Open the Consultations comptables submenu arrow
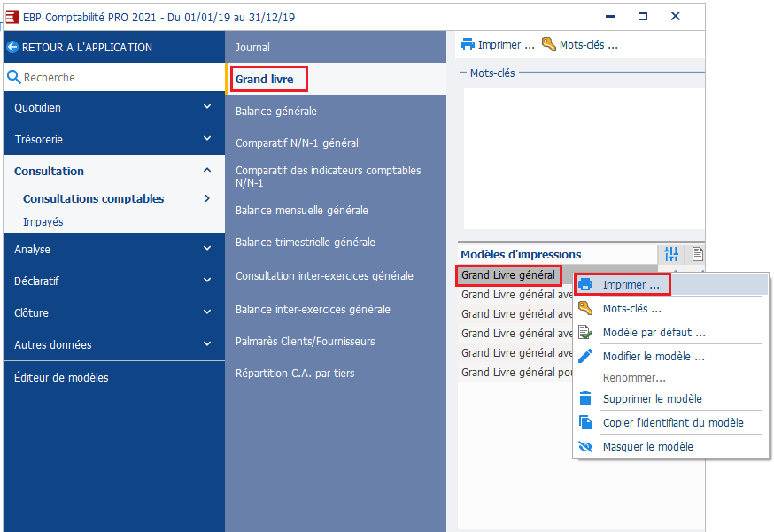The height and width of the screenshot is (532, 774). 207,198
